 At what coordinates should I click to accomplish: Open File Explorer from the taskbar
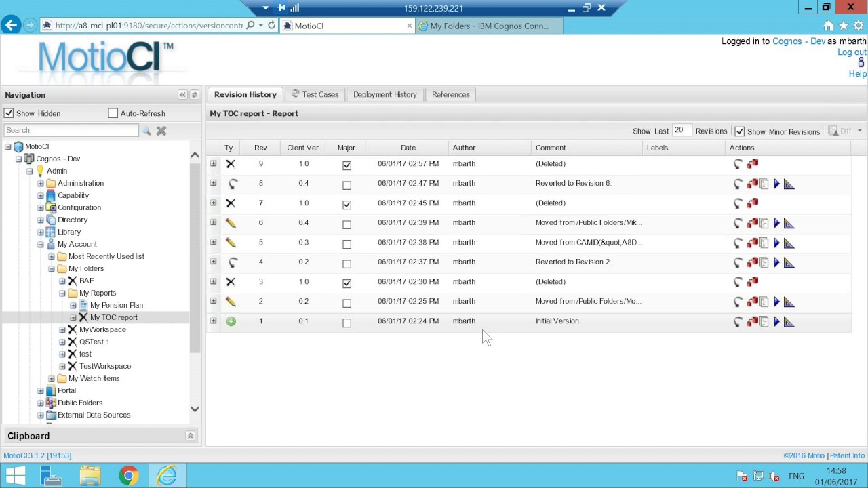point(90,476)
